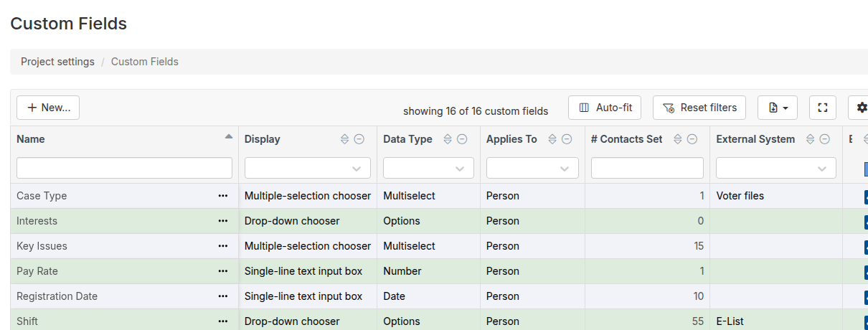The image size is (868, 330).
Task: Open the ellipsis menu for Case Type
Action: 222,196
